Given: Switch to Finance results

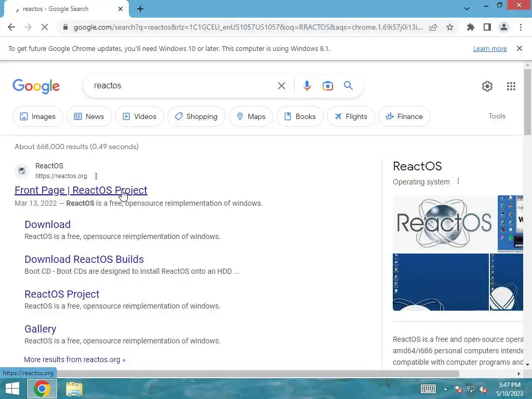Looking at the screenshot, I should [x=404, y=116].
